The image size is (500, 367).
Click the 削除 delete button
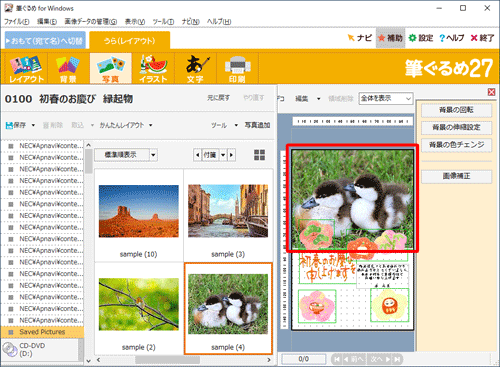coord(53,125)
